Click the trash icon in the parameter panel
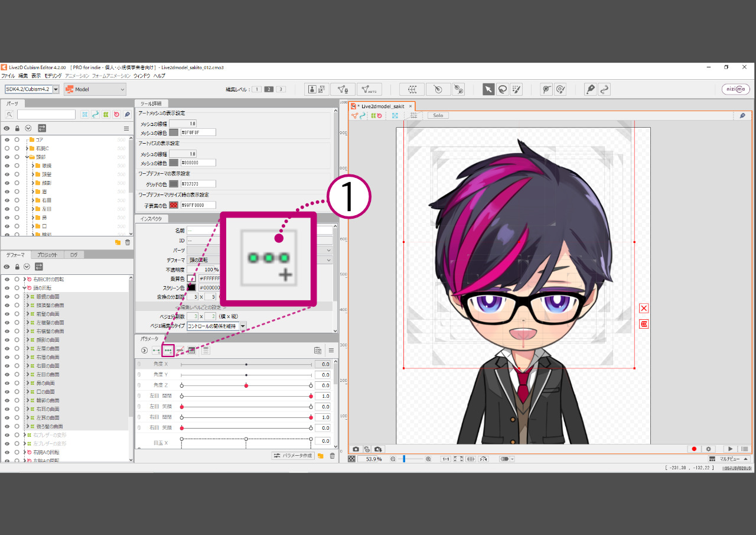Viewport: 756px width, 535px height. tap(332, 456)
